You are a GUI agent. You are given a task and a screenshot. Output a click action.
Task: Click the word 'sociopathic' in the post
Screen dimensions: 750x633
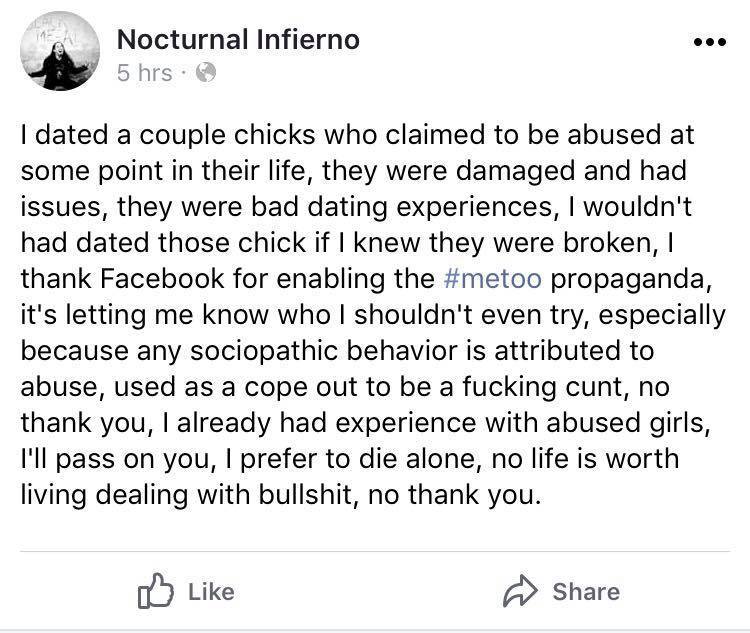265,352
